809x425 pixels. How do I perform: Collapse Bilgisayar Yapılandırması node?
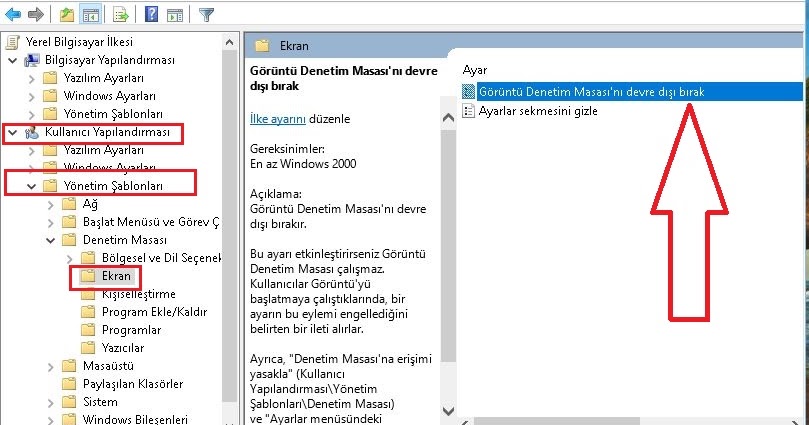pyautogui.click(x=13, y=60)
